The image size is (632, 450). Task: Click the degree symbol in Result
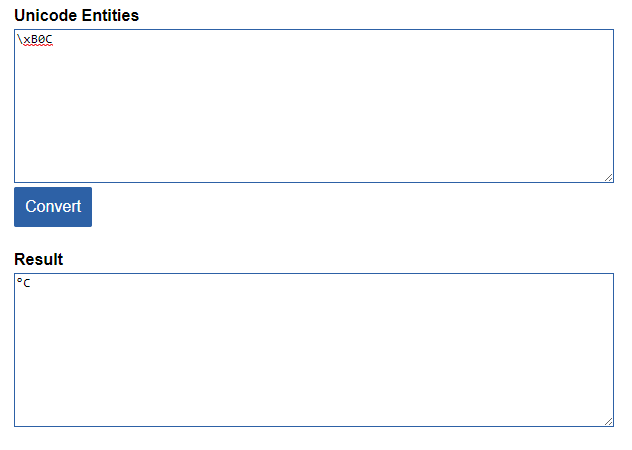20,282
